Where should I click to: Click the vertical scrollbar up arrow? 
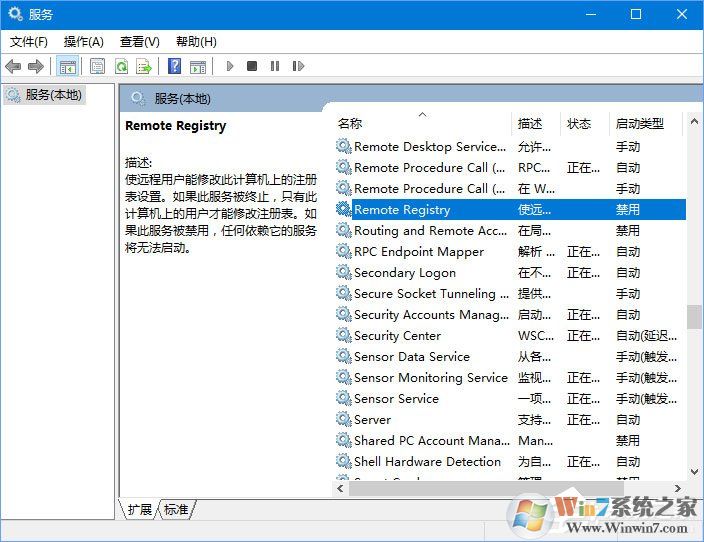click(694, 121)
